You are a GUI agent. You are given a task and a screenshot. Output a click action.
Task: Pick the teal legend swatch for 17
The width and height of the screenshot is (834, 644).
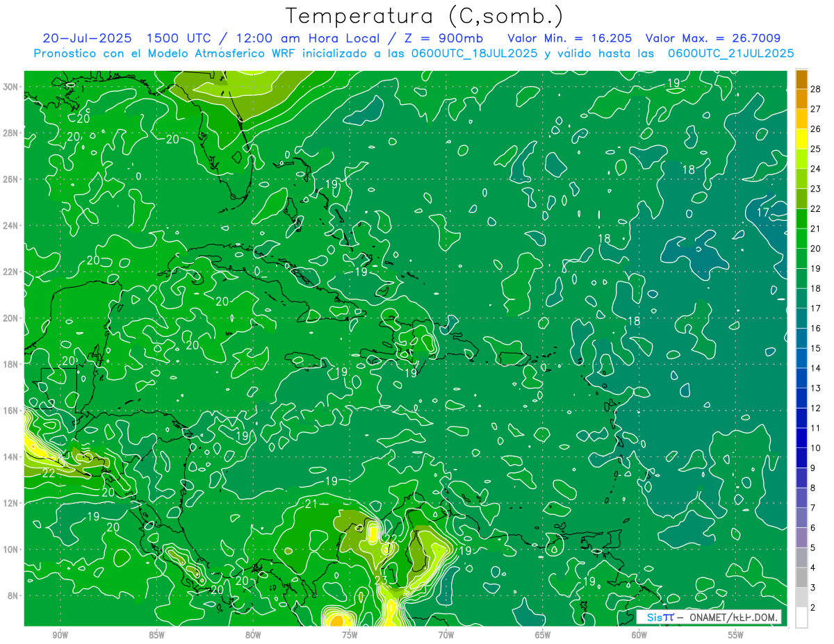tap(801, 298)
